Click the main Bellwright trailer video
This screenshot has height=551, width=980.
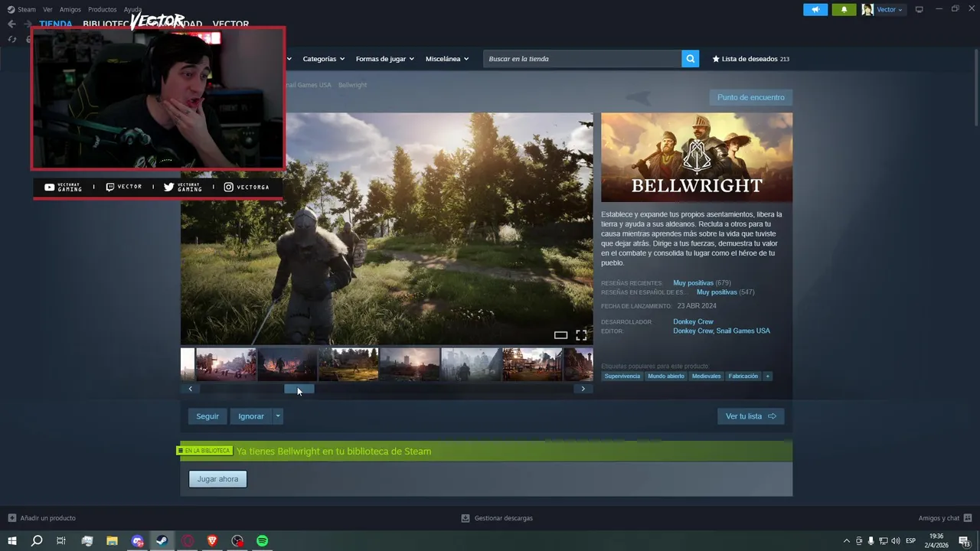pyautogui.click(x=387, y=229)
